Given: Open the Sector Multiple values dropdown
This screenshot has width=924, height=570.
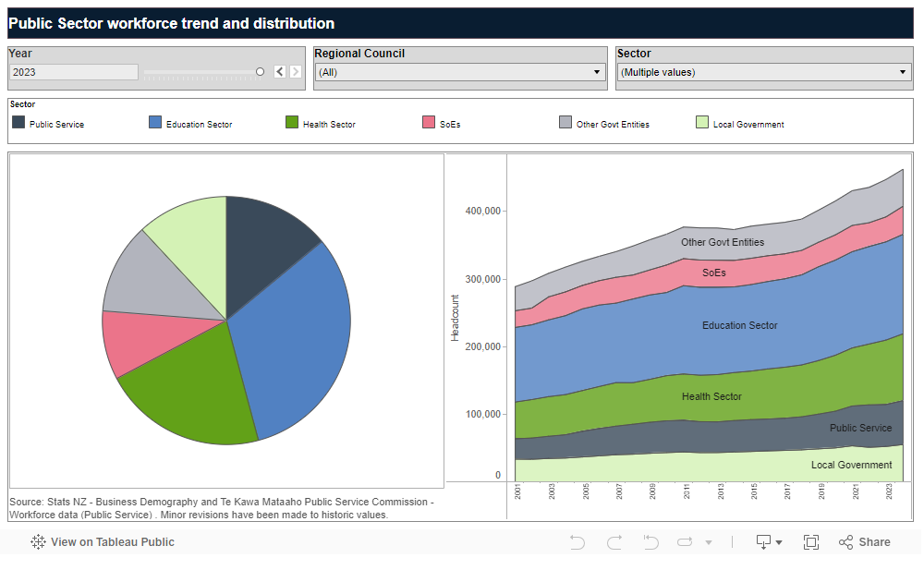Looking at the screenshot, I should click(901, 71).
